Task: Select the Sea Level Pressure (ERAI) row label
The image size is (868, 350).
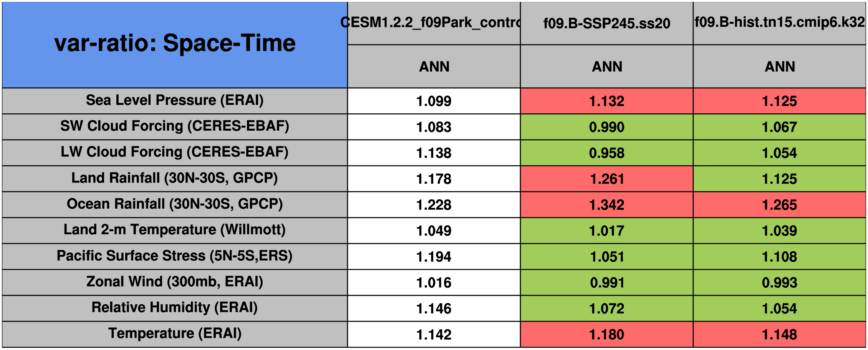Action: [175, 100]
